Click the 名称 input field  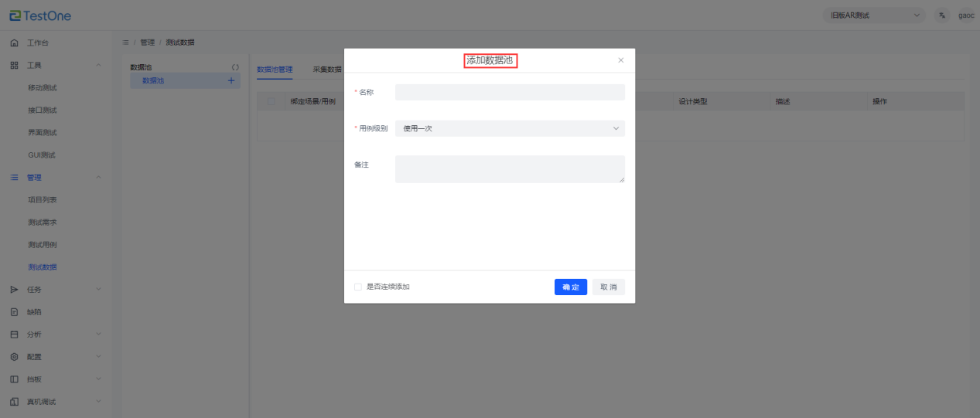[509, 92]
